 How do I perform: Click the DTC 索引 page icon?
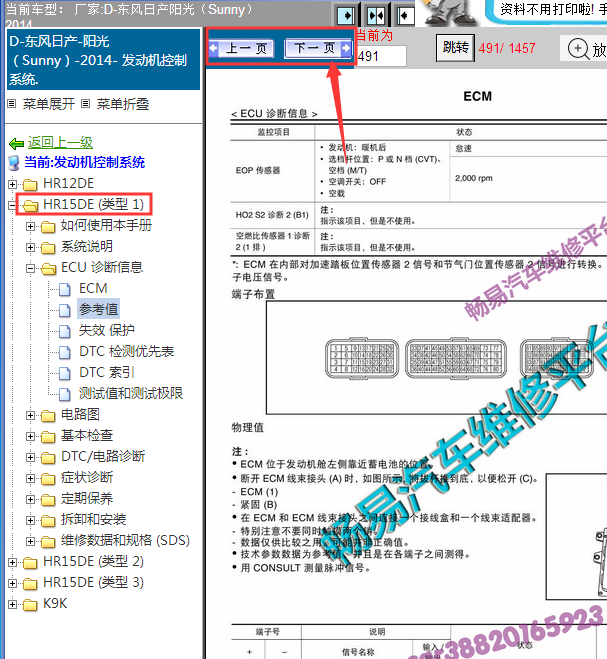pos(64,374)
